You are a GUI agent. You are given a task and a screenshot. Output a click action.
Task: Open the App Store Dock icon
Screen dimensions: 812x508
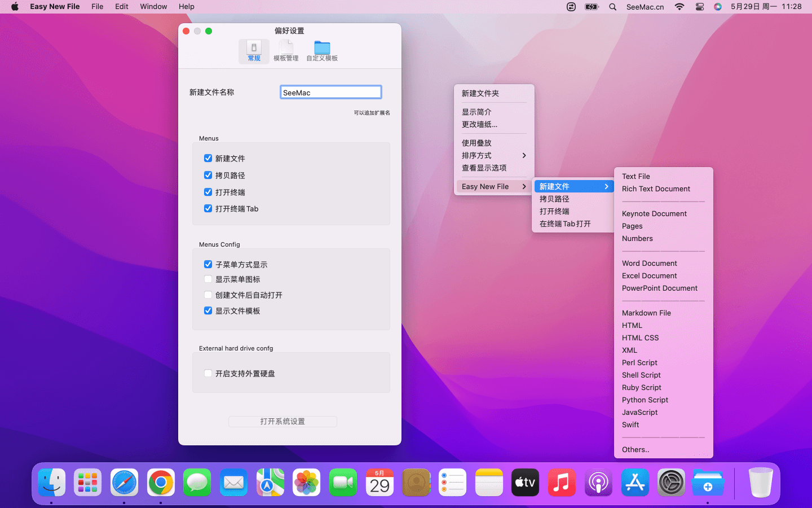click(x=635, y=483)
